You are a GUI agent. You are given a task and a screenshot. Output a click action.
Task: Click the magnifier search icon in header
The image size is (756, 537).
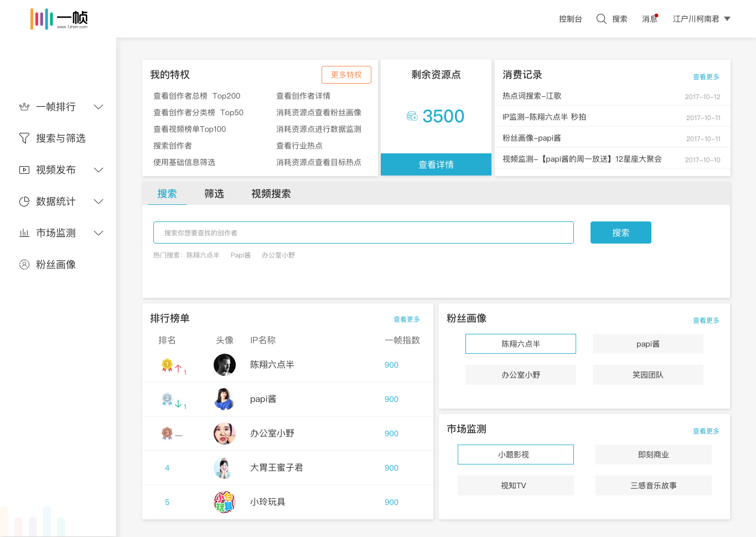tap(601, 19)
